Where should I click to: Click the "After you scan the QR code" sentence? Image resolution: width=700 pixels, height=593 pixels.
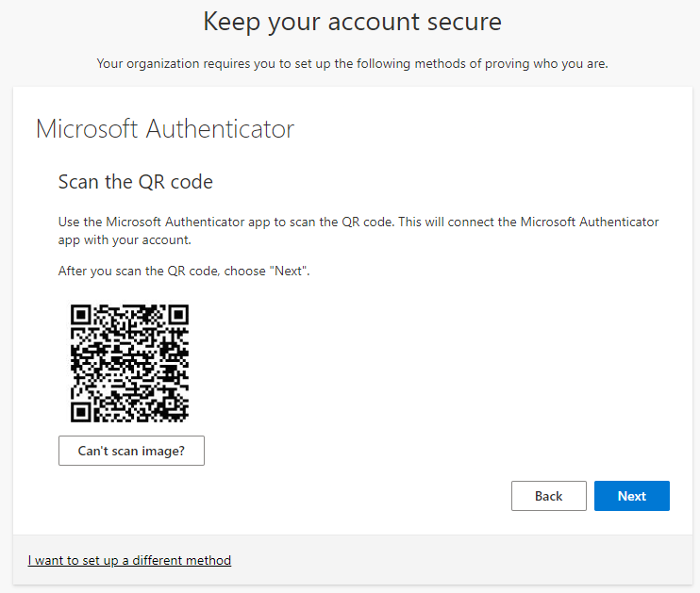click(184, 271)
